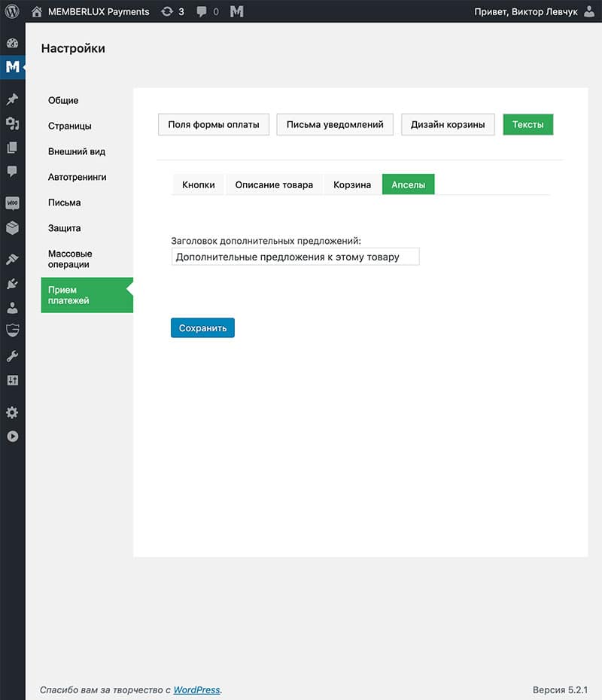Open the Tools wrench icon
602x700 pixels.
click(x=12, y=356)
